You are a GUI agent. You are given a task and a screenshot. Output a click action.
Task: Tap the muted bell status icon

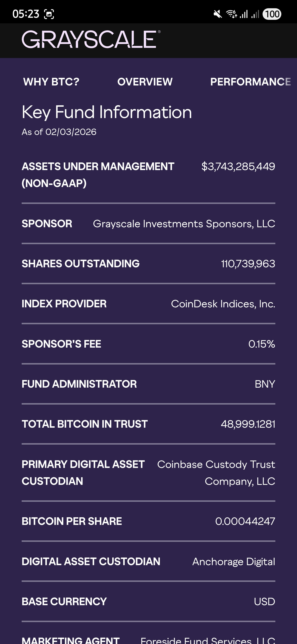(218, 14)
